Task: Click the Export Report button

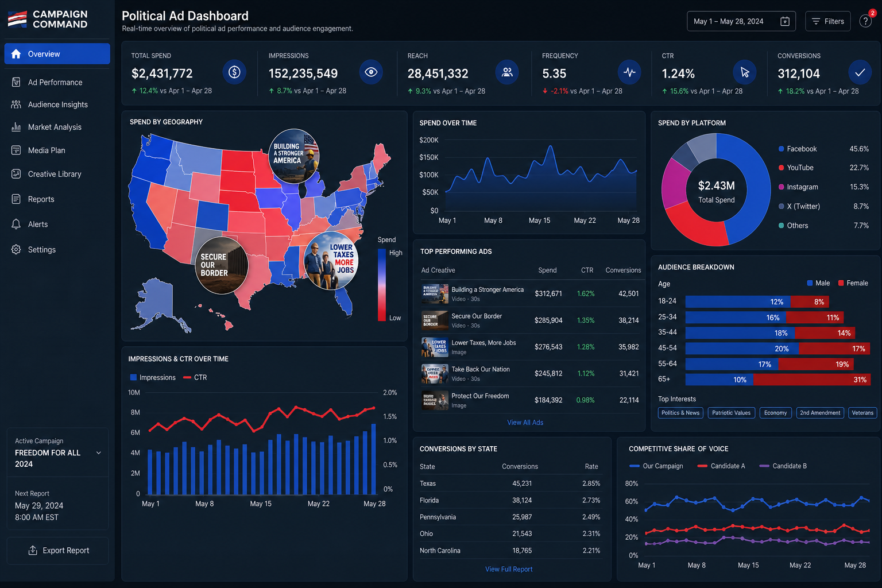Action: (x=57, y=550)
